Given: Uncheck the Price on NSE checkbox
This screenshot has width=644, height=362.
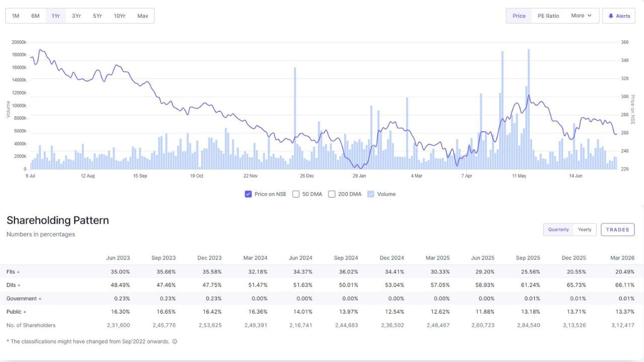Looking at the screenshot, I should [x=248, y=194].
